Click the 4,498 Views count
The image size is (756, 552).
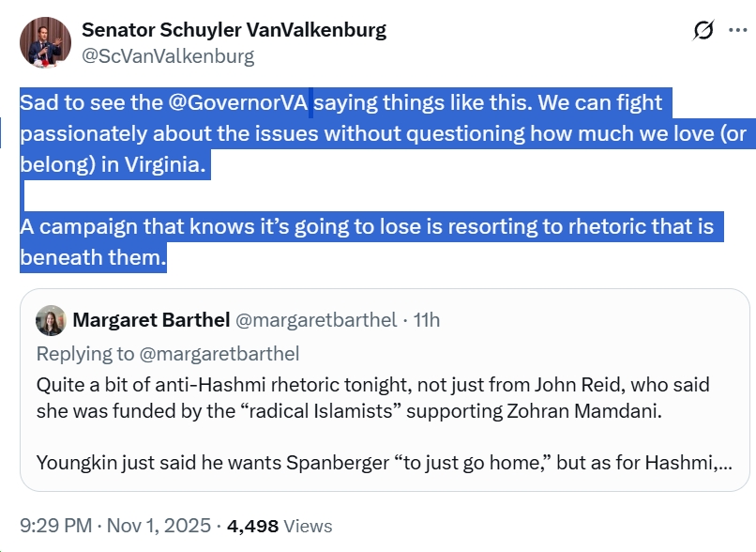point(281,527)
